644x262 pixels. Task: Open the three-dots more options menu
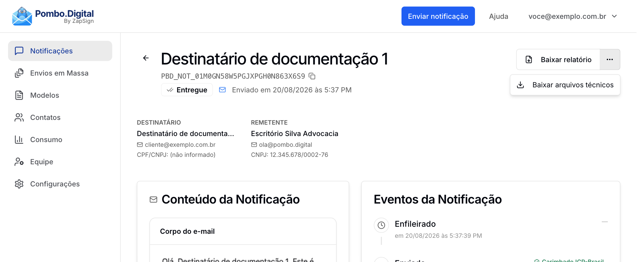[x=610, y=59]
